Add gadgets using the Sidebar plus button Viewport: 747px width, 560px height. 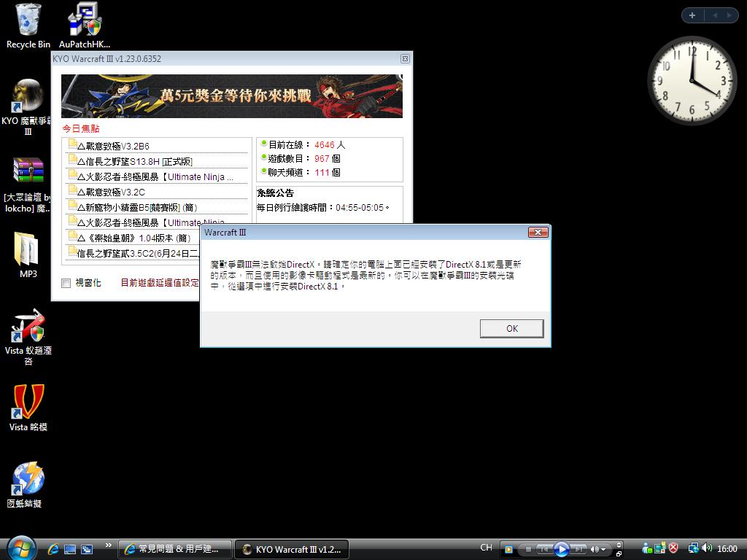pyautogui.click(x=692, y=15)
